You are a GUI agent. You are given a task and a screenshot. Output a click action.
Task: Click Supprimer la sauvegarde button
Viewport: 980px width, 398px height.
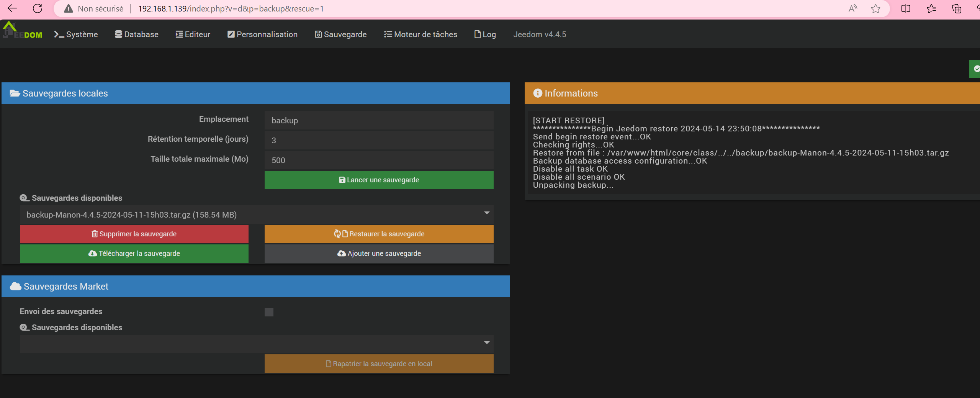(x=134, y=234)
